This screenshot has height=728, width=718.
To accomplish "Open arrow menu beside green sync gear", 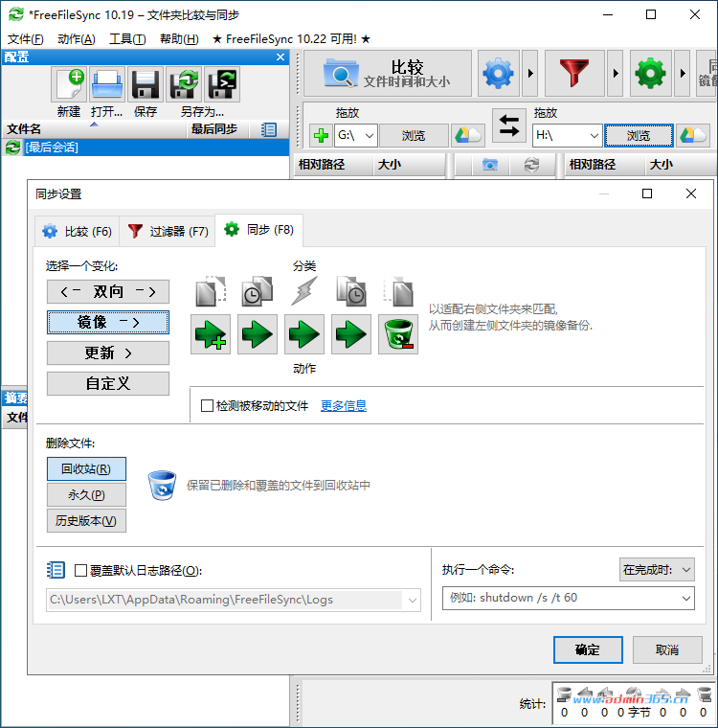I will coord(683,74).
